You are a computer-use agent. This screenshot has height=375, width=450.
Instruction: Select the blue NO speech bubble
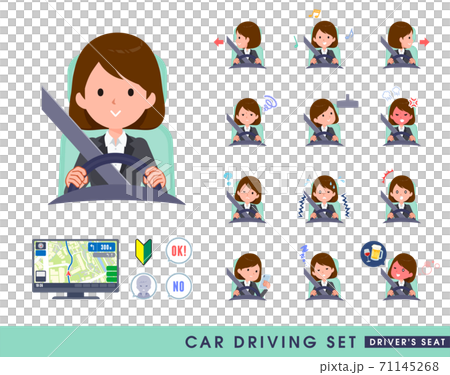tap(179, 286)
